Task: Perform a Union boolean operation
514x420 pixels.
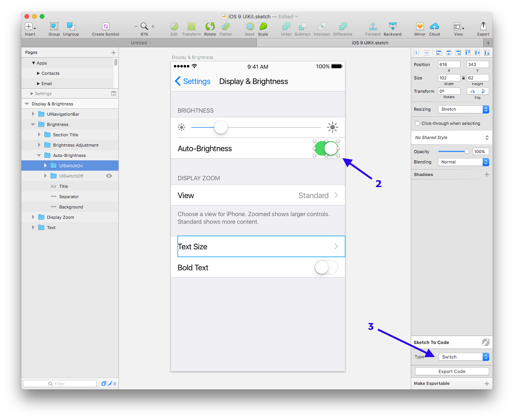Action: point(286,27)
